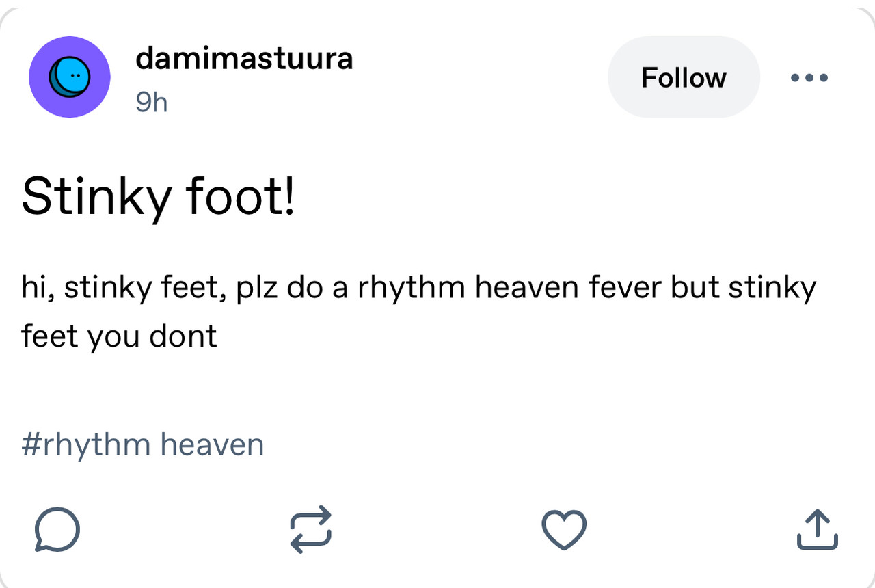
Task: Select the "Stinky foot!" post title
Action: point(159,196)
